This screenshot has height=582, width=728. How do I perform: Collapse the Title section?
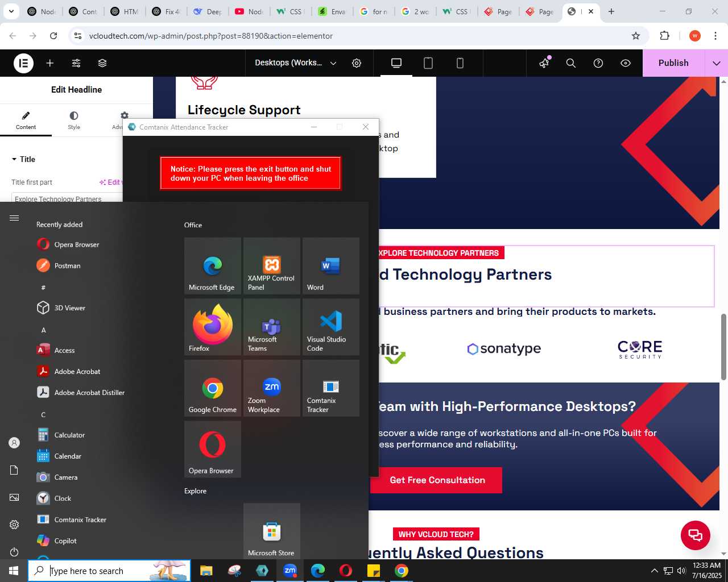click(23, 159)
